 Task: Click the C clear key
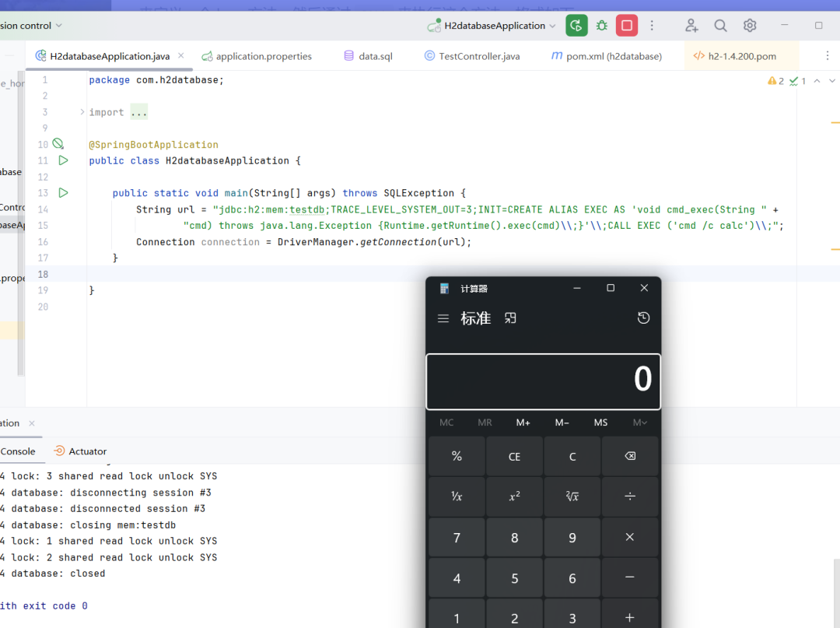click(572, 456)
